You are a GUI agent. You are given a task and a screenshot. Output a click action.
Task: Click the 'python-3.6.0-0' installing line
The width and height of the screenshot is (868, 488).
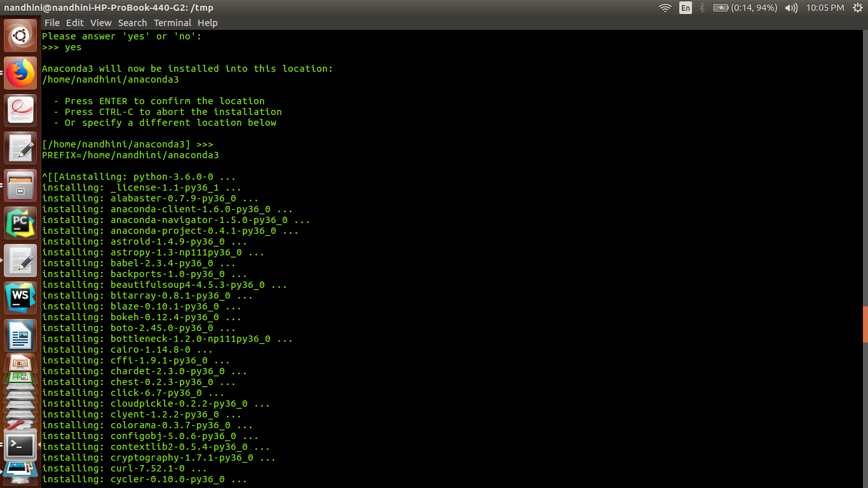click(x=139, y=177)
